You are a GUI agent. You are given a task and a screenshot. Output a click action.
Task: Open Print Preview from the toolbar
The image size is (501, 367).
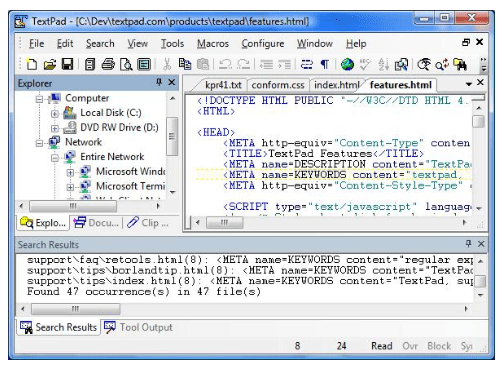126,64
